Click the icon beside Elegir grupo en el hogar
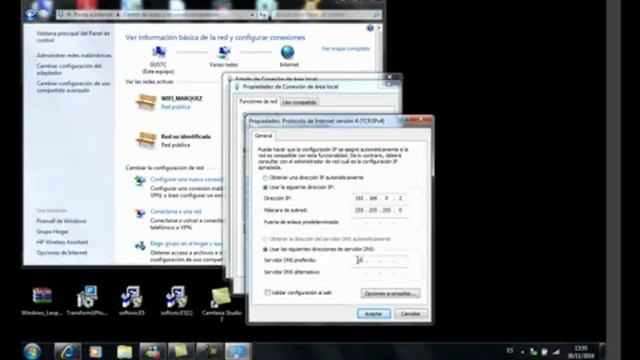 point(140,245)
